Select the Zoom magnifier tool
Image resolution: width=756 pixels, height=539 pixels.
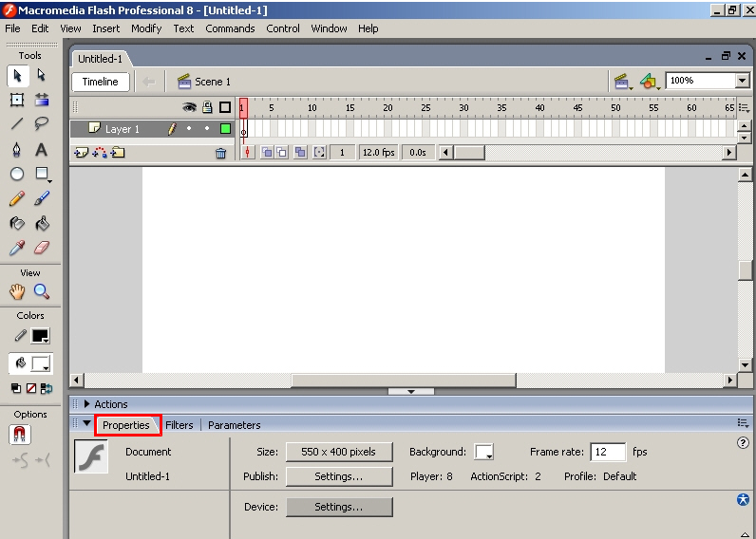pyautogui.click(x=42, y=291)
